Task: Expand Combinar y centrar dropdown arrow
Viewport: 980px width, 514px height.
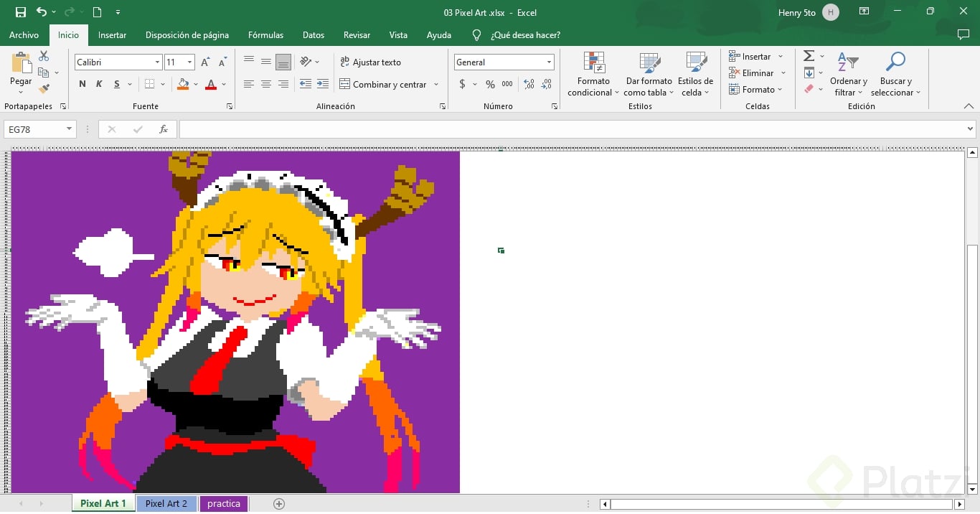Action: pos(435,85)
